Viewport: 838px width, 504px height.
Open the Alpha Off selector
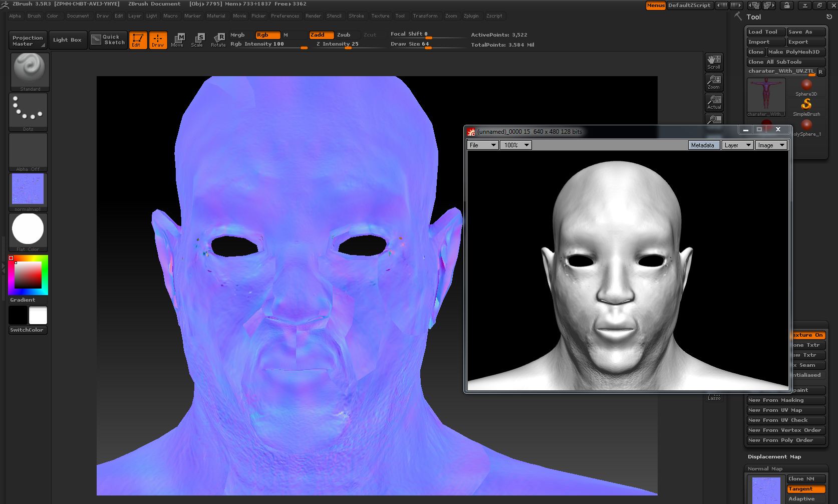tap(28, 152)
